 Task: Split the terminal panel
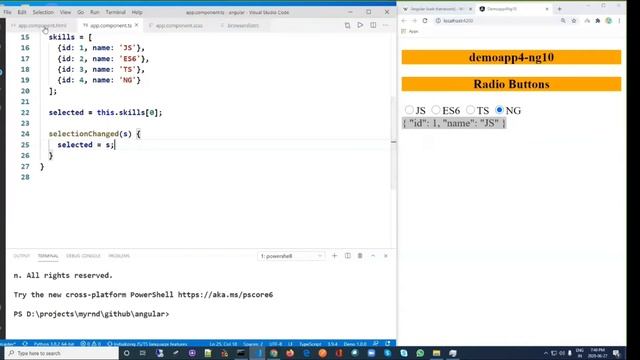347,256
